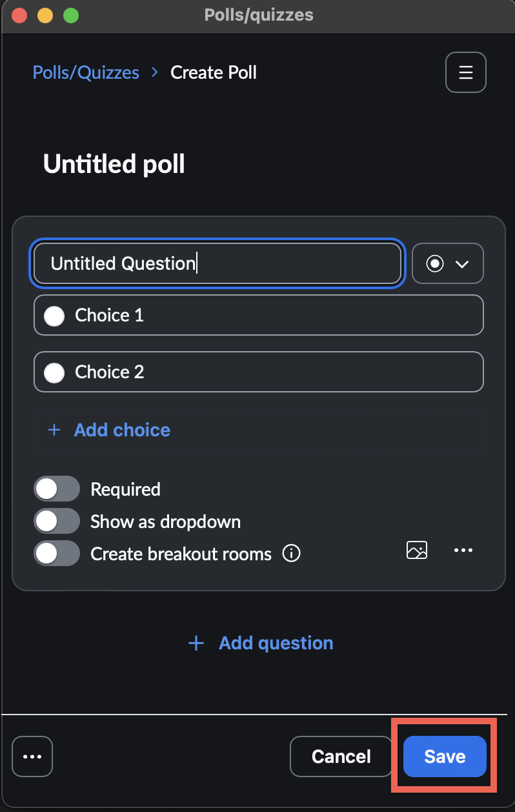Click Add question below the card
Image resolution: width=515 pixels, height=812 pixels.
tap(276, 643)
